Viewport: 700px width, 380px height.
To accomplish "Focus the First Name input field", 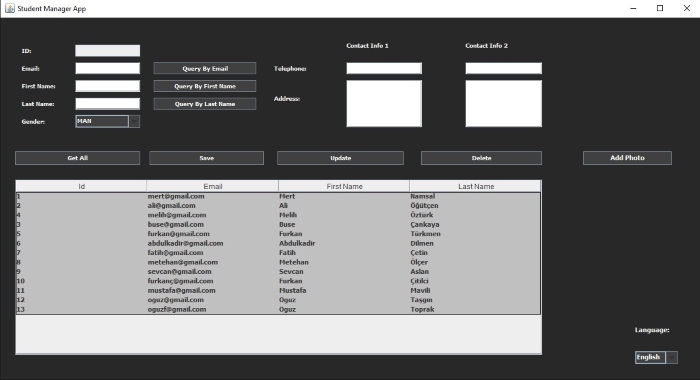I will [x=108, y=86].
